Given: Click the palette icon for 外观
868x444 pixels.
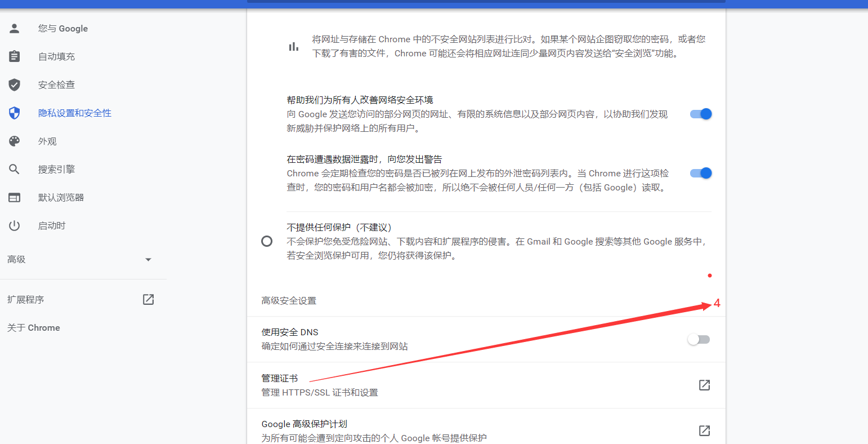Looking at the screenshot, I should coord(15,141).
